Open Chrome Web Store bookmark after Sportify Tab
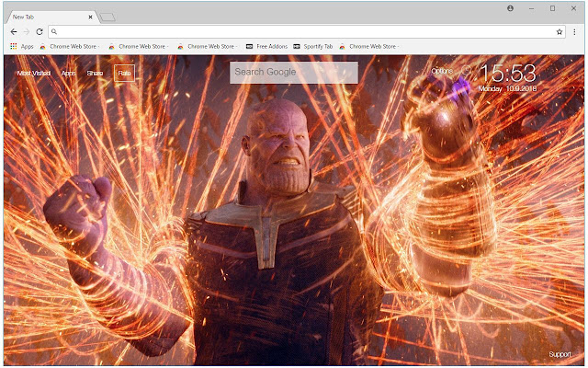The width and height of the screenshot is (588, 368). coord(369,47)
